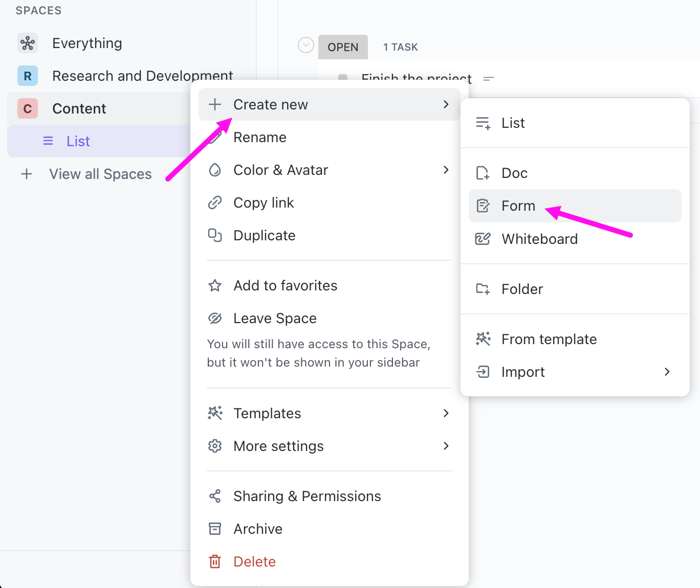Click the red trash Delete icon
Viewport: 700px width, 588px height.
tap(215, 561)
